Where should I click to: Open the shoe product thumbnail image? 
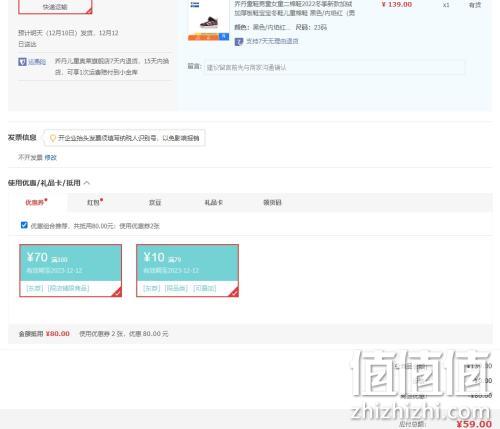coord(209,20)
